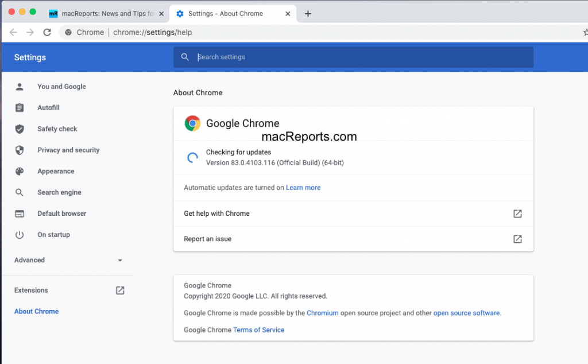Click the Default browser window icon
The width and height of the screenshot is (588, 364).
[x=20, y=214]
